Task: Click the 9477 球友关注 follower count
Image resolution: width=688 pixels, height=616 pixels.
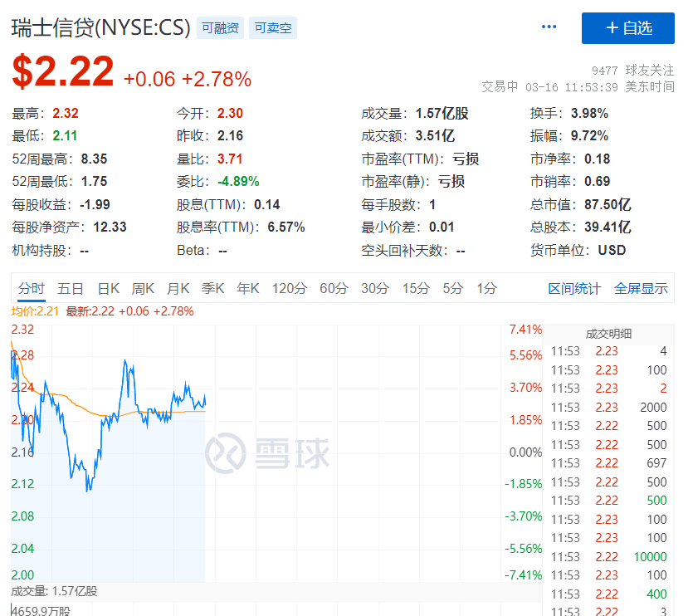Action: [x=632, y=71]
